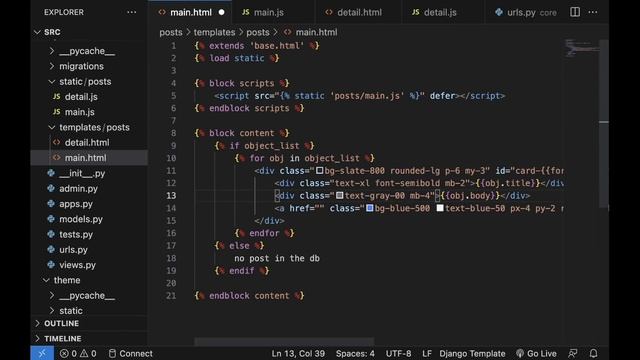Click the unsaved dot on main.html tab
640x360 pixels.
point(221,12)
